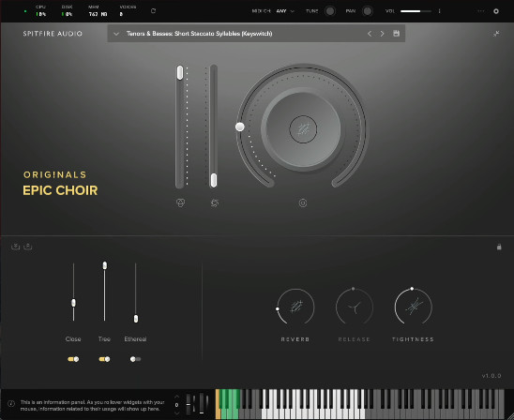514x420 pixels.
Task: Click the RELEASE knob
Action: click(x=354, y=307)
